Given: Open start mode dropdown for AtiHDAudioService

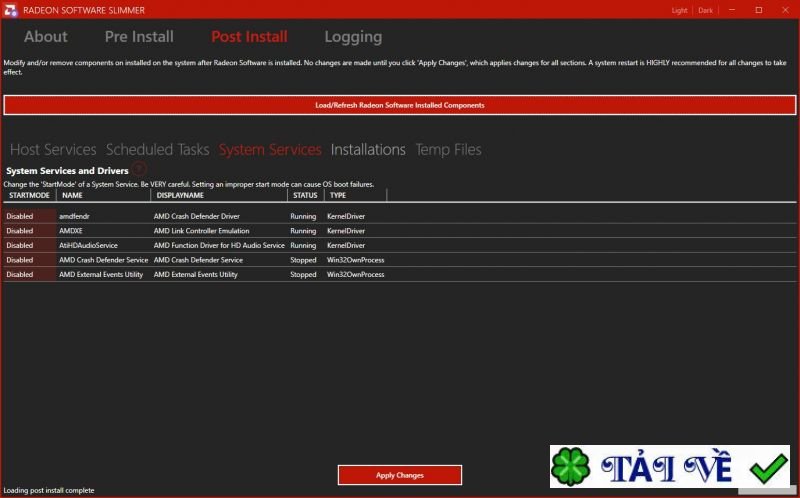Looking at the screenshot, I should (30, 245).
